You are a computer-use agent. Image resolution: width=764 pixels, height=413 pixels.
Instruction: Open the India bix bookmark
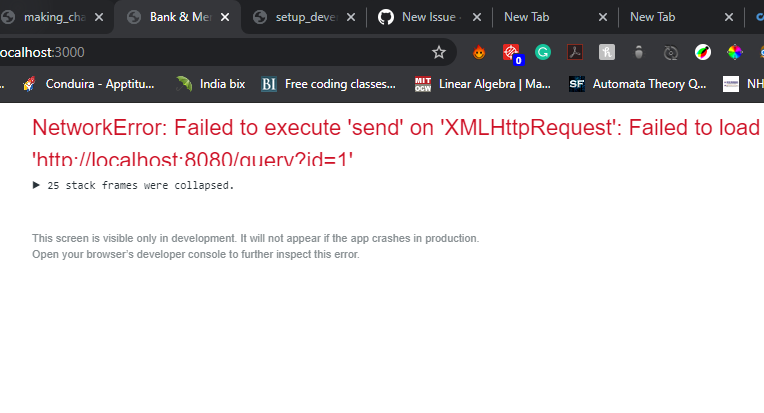click(210, 84)
